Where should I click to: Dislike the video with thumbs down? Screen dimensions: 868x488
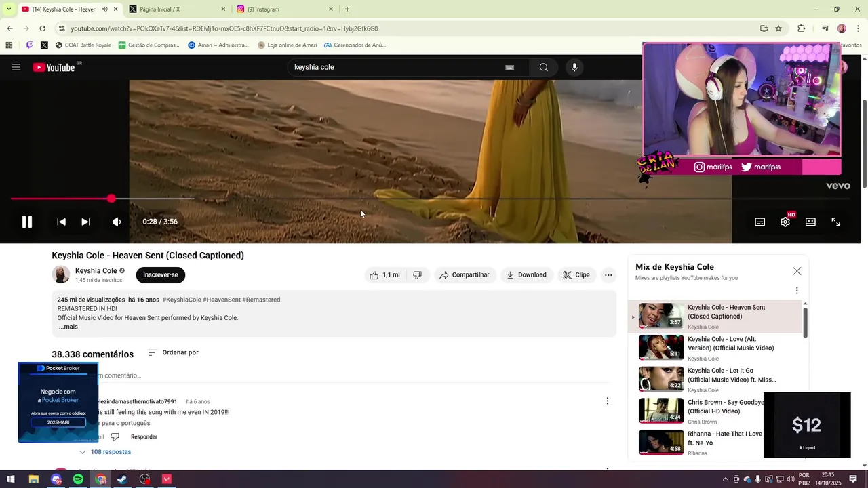[418, 275]
